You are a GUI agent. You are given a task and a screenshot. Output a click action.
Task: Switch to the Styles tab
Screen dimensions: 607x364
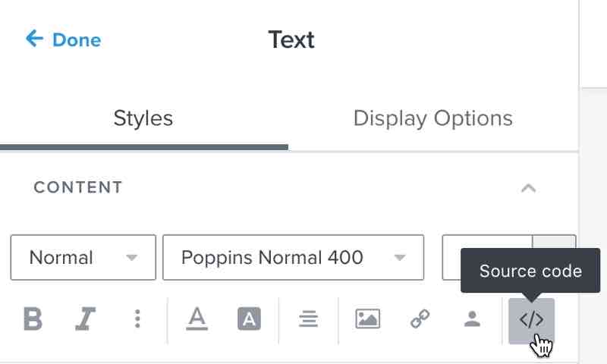click(x=143, y=119)
